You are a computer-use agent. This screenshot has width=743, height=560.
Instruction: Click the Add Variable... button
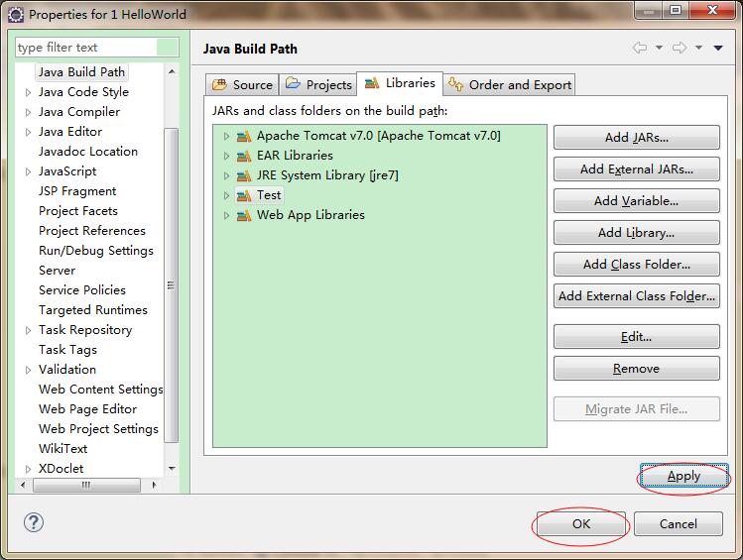pos(637,201)
